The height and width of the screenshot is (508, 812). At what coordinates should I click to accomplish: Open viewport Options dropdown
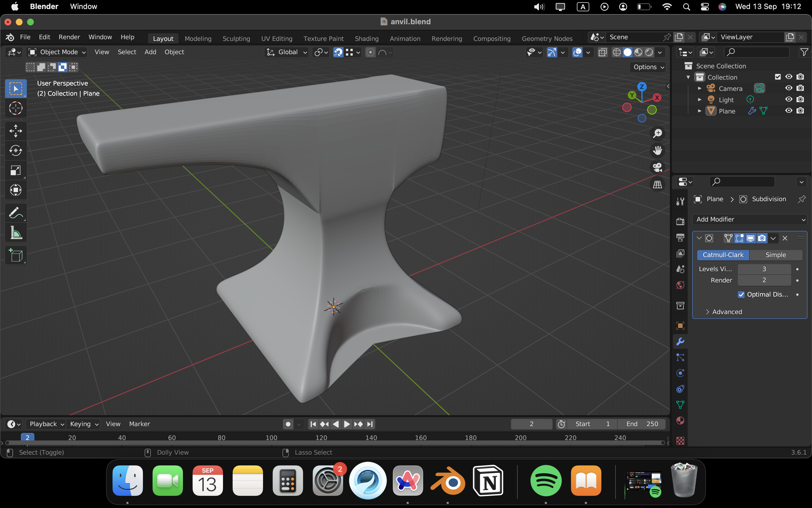pyautogui.click(x=648, y=67)
